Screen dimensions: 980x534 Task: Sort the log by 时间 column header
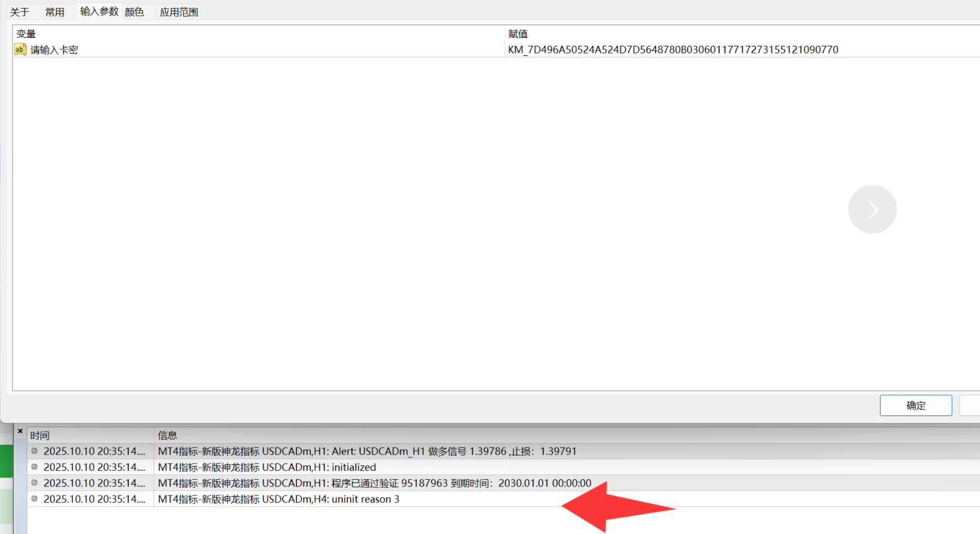click(x=40, y=435)
